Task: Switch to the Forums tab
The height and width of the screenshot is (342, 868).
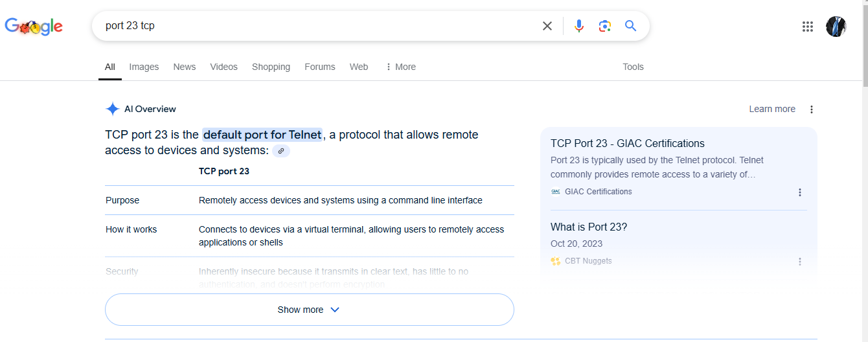Action: pos(320,67)
